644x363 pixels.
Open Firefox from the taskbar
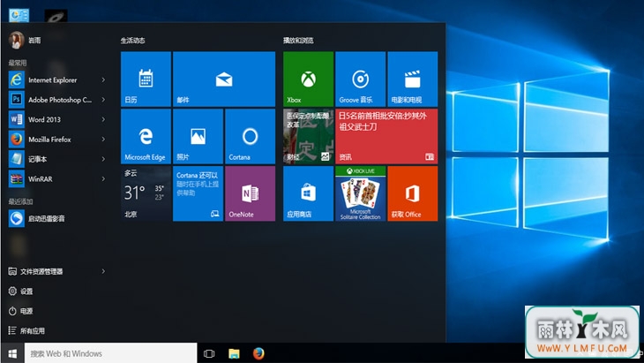coord(258,353)
